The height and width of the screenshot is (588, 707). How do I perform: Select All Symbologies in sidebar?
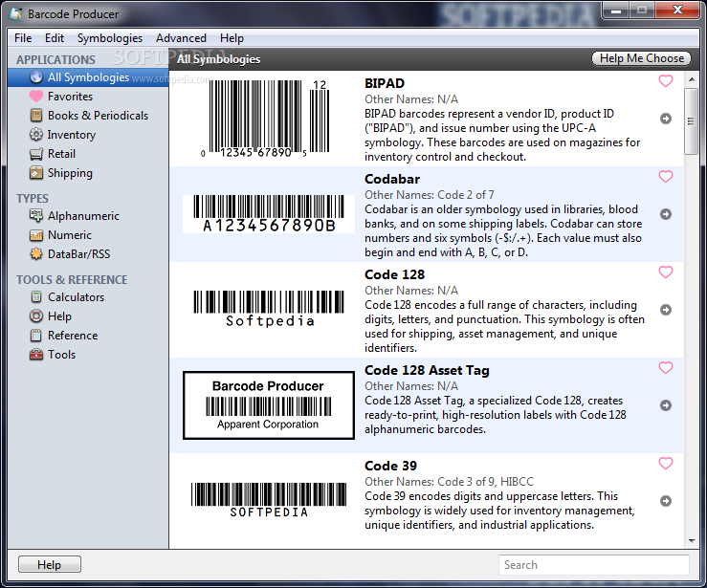[88, 77]
